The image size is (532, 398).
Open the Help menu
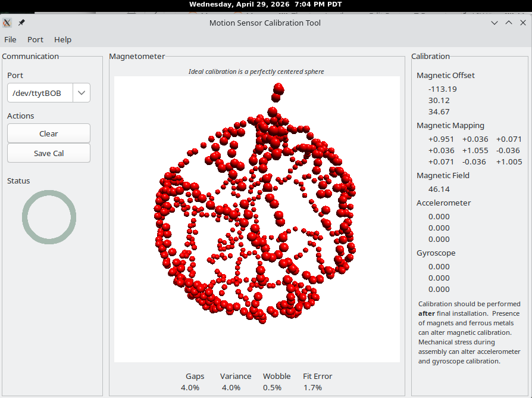[x=62, y=40]
